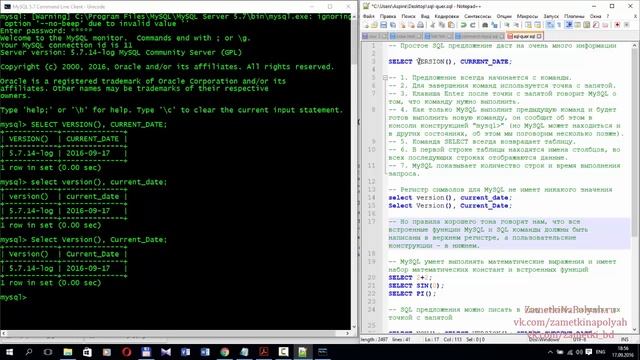Screen dimensions: 640x360
Task: Click the taskbar Search magnifier icon
Action: coord(29,352)
